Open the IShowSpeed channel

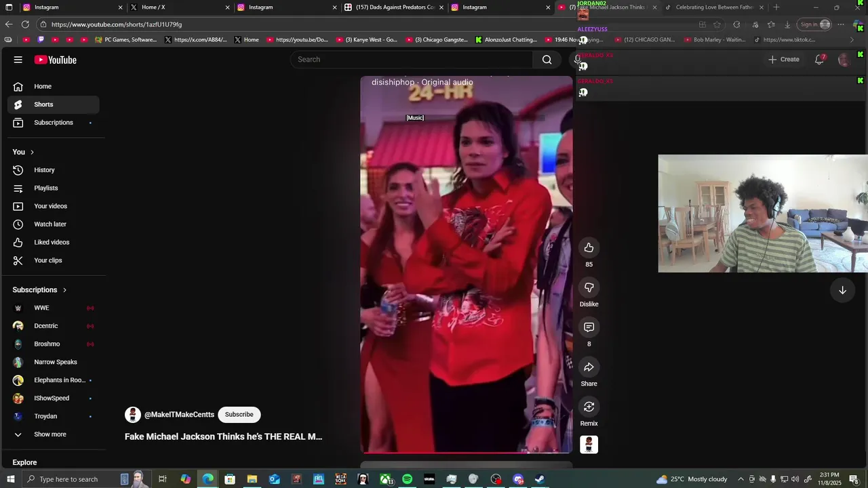coord(53,398)
